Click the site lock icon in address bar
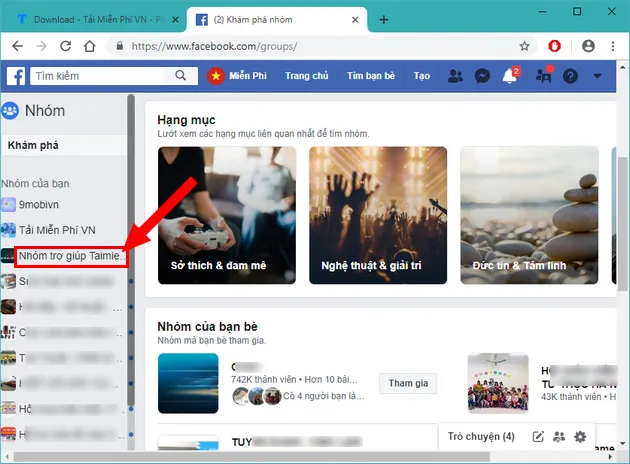 click(x=120, y=46)
